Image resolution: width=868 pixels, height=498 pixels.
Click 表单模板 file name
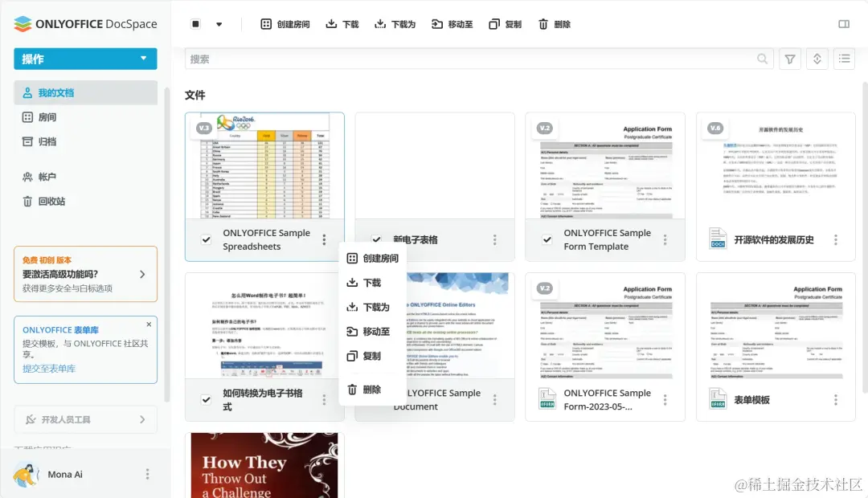(751, 399)
